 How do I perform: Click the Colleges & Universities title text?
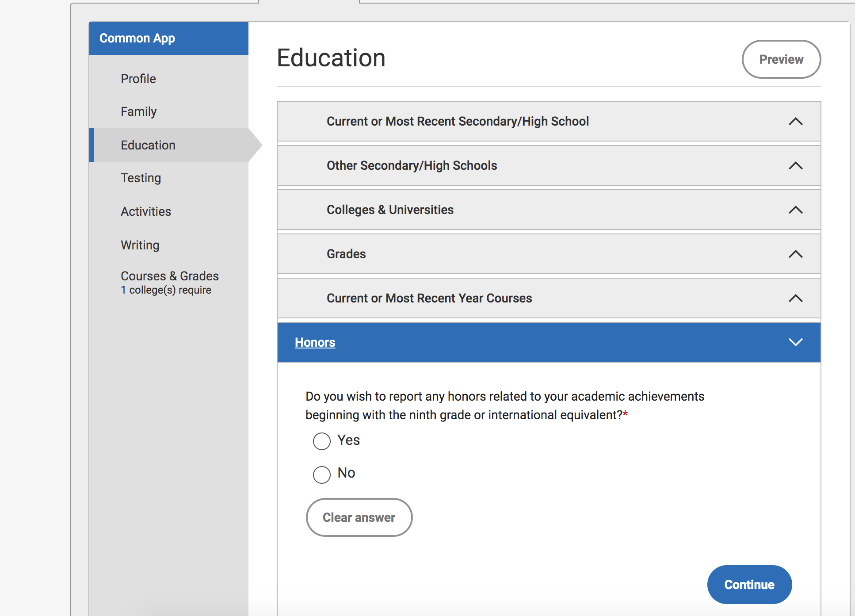[x=390, y=210]
